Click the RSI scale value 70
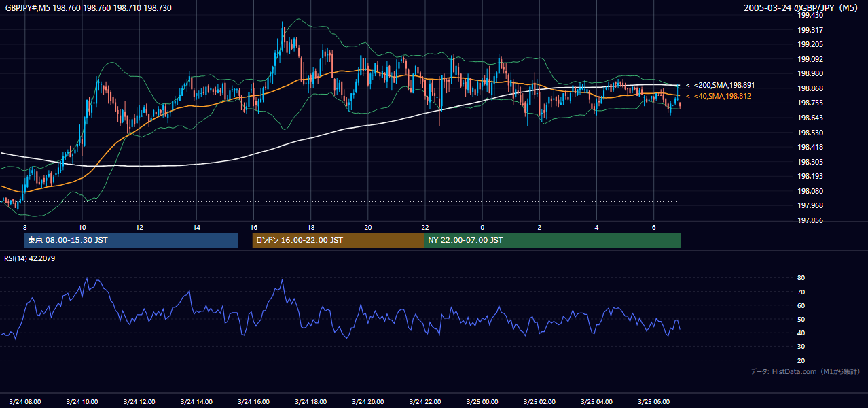Image resolution: width=868 pixels, height=408 pixels. [x=801, y=292]
